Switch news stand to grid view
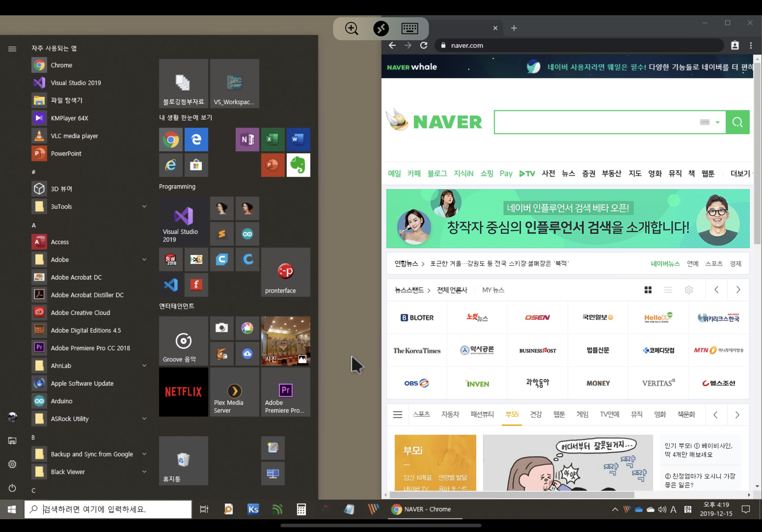Image resolution: width=762 pixels, height=532 pixels. coord(648,290)
